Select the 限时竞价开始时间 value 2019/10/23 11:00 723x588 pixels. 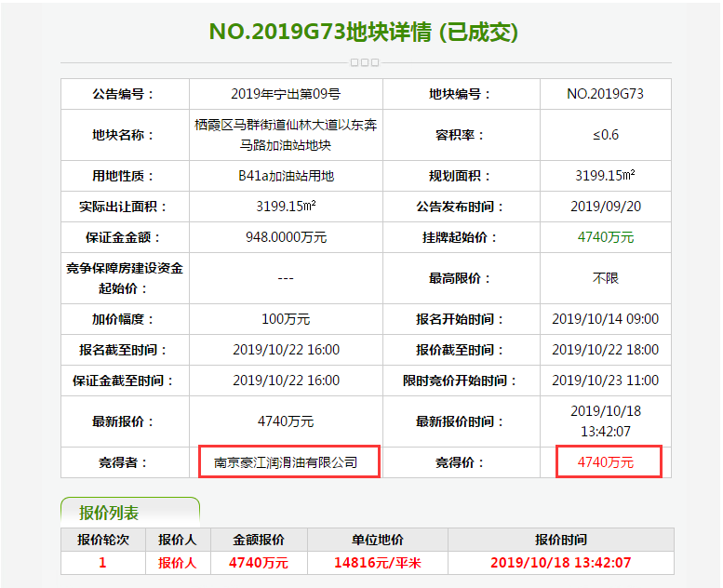pos(606,381)
